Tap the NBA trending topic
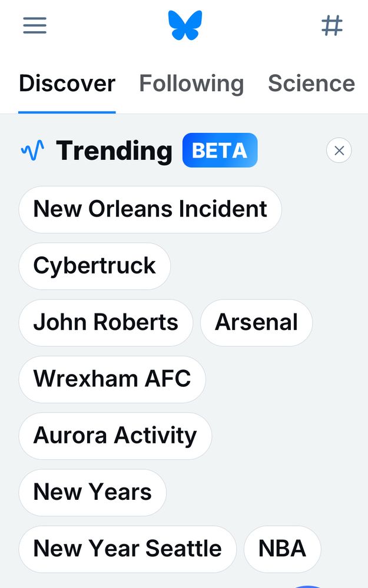Screen dimensions: 368x588 coord(282,549)
